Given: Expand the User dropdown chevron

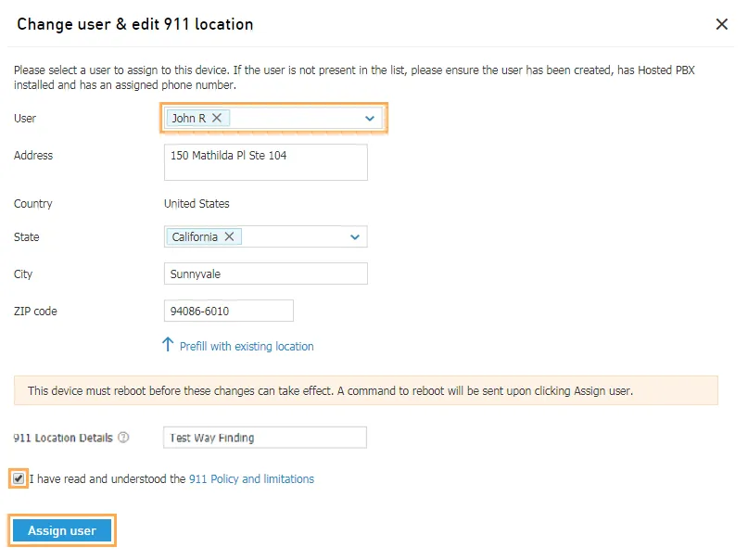Looking at the screenshot, I should point(370,119).
